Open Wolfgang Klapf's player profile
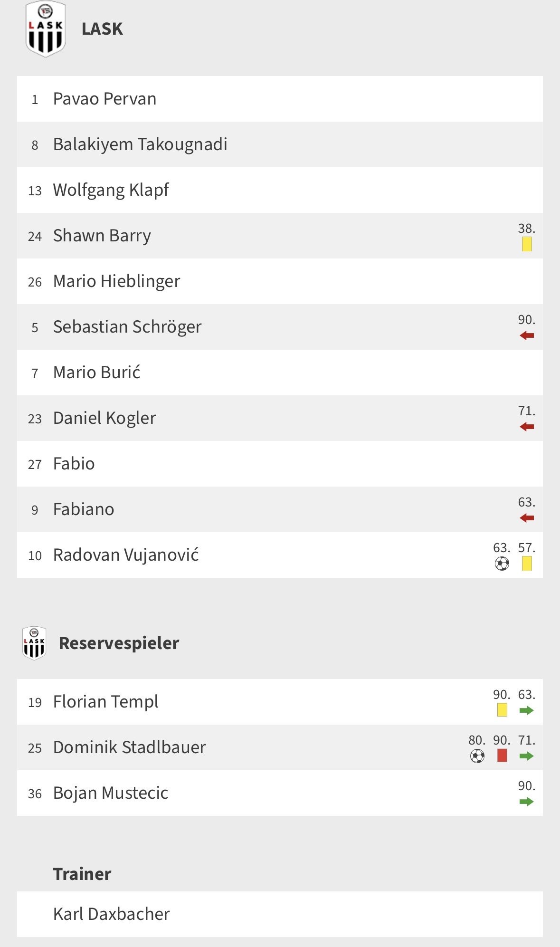The width and height of the screenshot is (560, 947). [x=111, y=190]
